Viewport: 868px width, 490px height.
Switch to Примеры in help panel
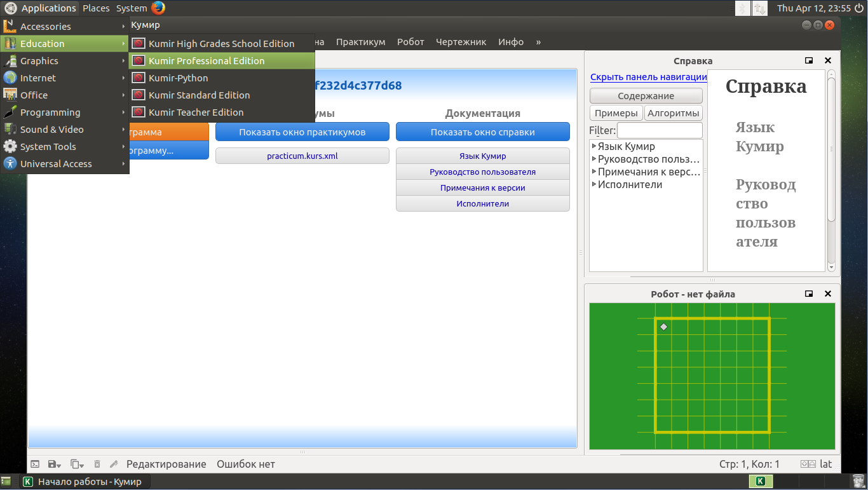pyautogui.click(x=616, y=113)
